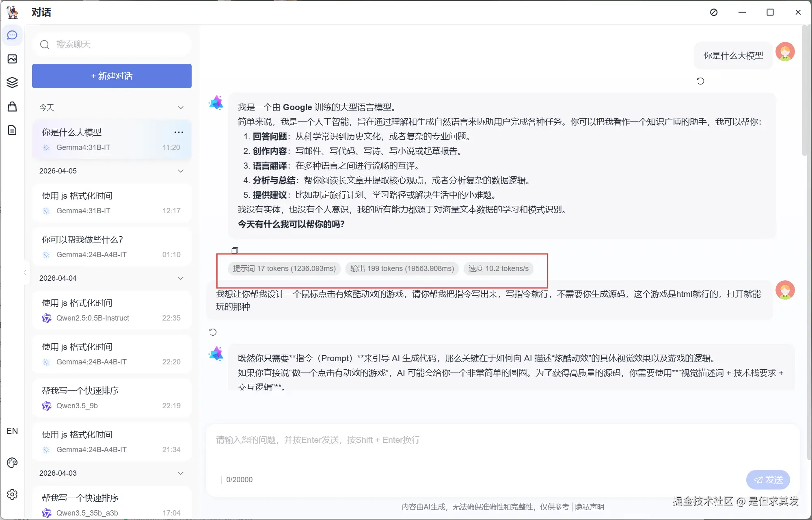Collapse the 今天 conversation group
This screenshot has width=812, height=520.
[x=181, y=107]
